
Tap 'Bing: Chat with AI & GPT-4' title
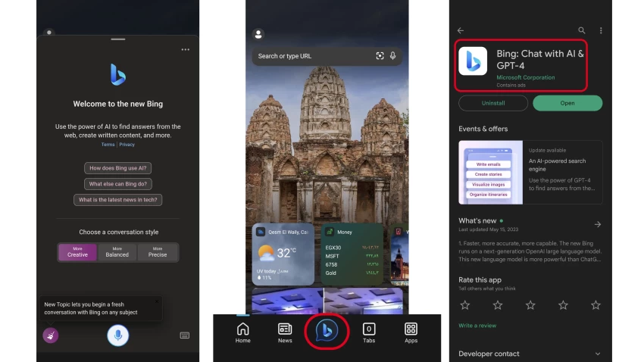[x=540, y=60]
